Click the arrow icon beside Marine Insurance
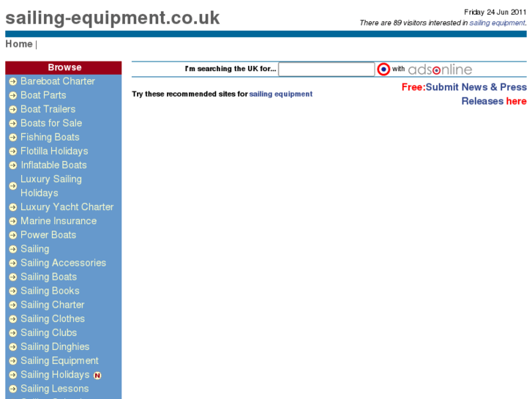The width and height of the screenshot is (532, 399). pos(13,221)
